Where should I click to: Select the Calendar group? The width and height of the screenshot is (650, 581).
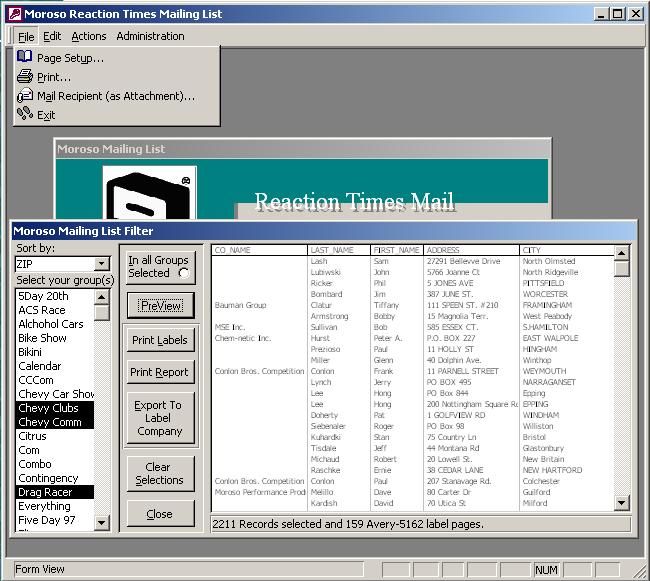[56, 366]
